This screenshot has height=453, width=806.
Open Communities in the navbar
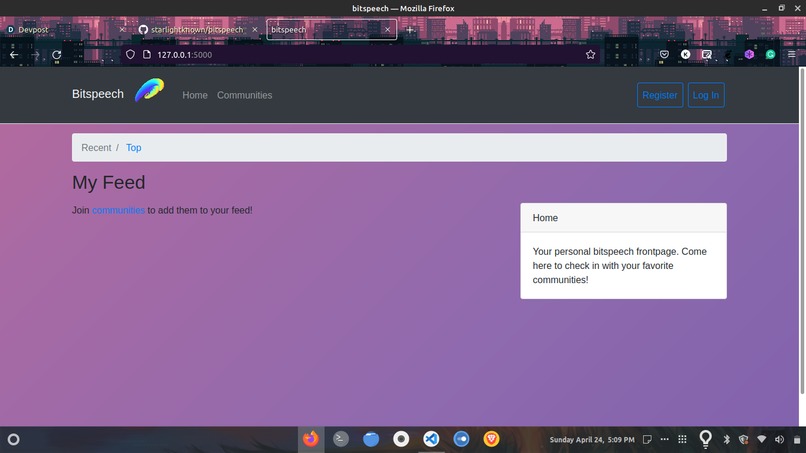point(244,95)
